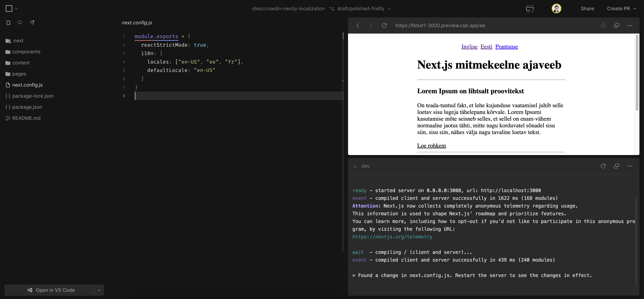Click the repository name dies/crowdin-nextjs-localization
This screenshot has width=644, height=299.
(288, 9)
